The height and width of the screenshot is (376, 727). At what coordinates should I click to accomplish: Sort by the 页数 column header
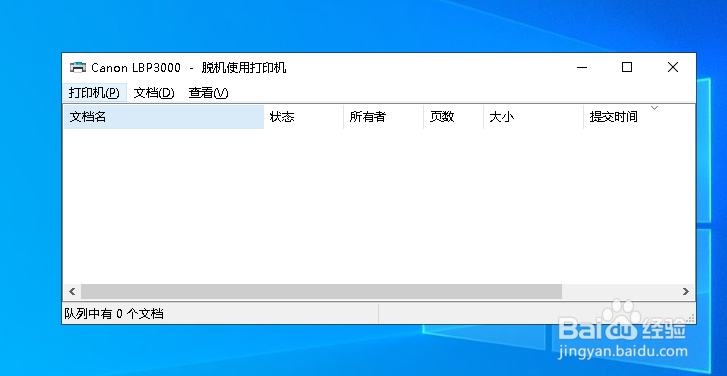pyautogui.click(x=453, y=117)
